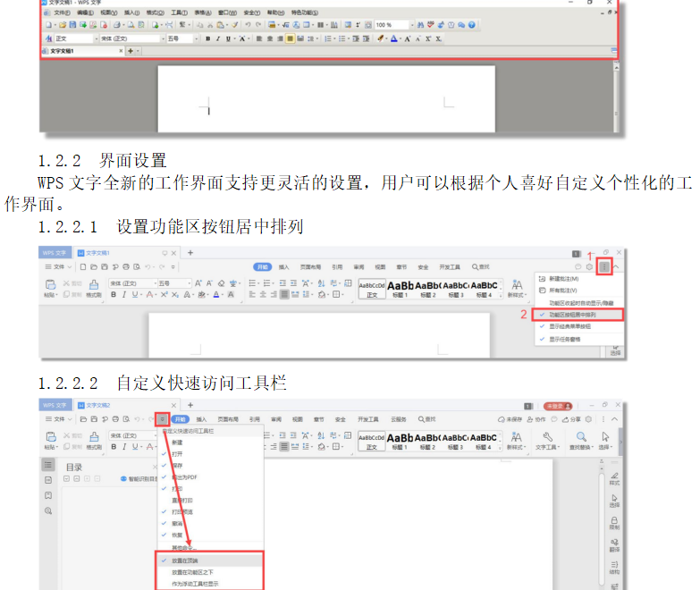700x590 pixels.
Task: Click 放置在功能区之下 option
Action: (x=192, y=571)
